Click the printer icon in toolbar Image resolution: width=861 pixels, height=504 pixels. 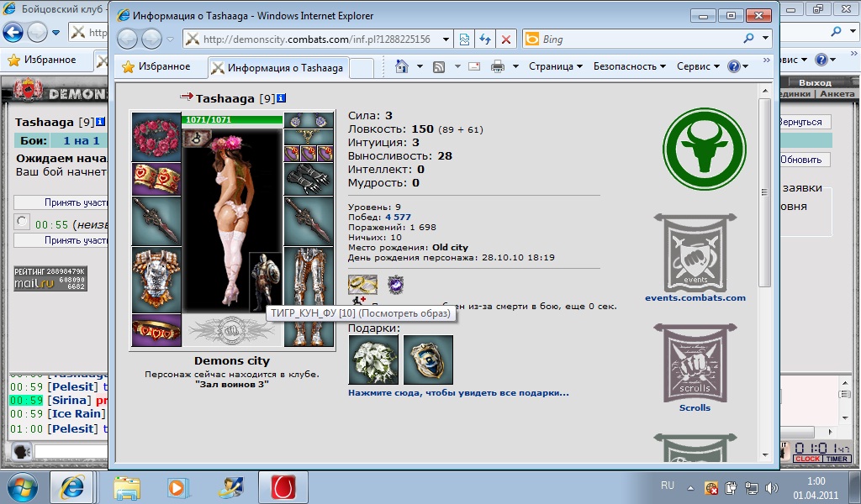[x=498, y=67]
